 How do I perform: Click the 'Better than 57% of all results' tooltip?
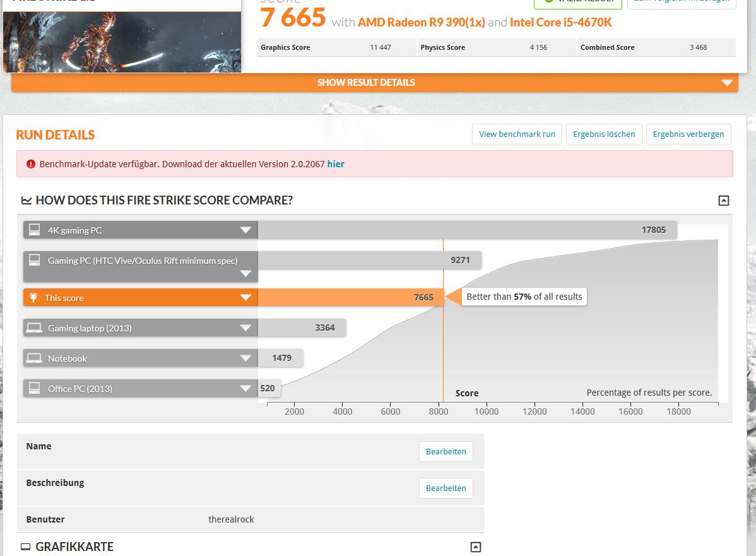pyautogui.click(x=524, y=297)
